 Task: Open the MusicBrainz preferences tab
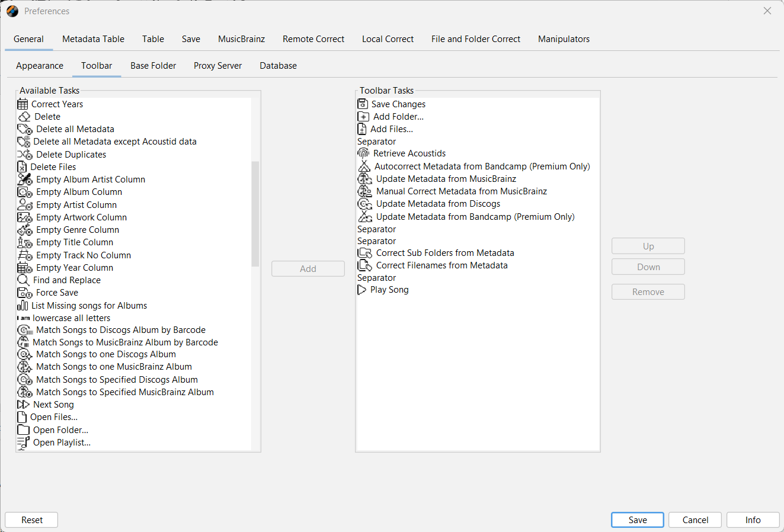pyautogui.click(x=241, y=39)
